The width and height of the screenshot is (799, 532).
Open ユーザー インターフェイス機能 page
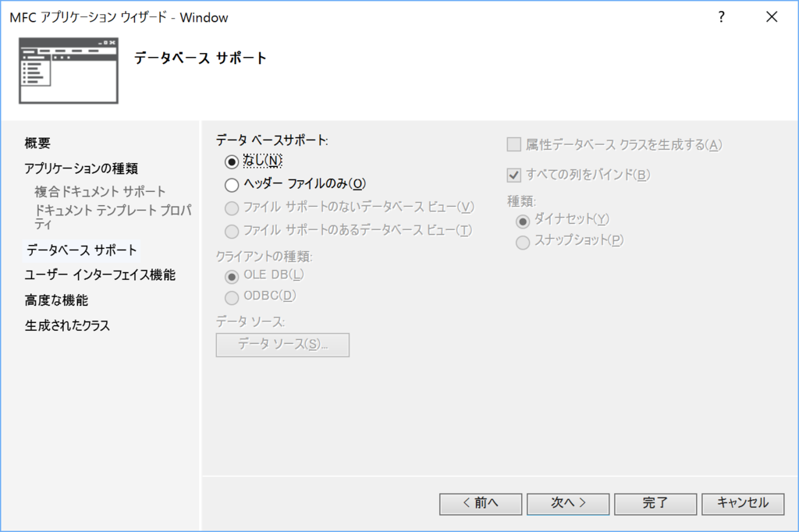click(100, 275)
